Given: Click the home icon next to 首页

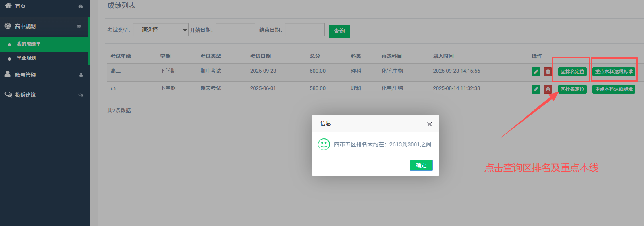Looking at the screenshot, I should [x=8, y=6].
